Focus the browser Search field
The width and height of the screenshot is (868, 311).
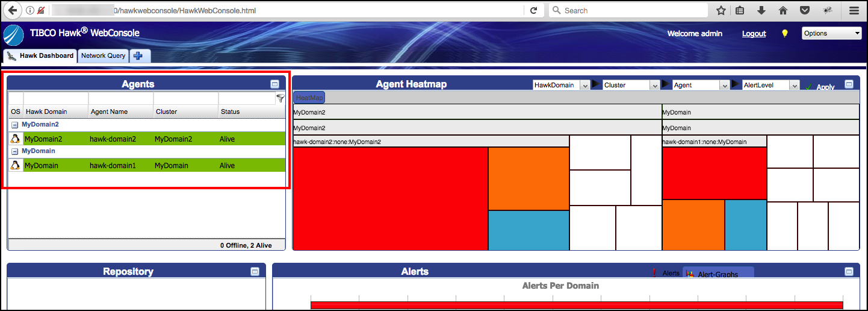628,10
